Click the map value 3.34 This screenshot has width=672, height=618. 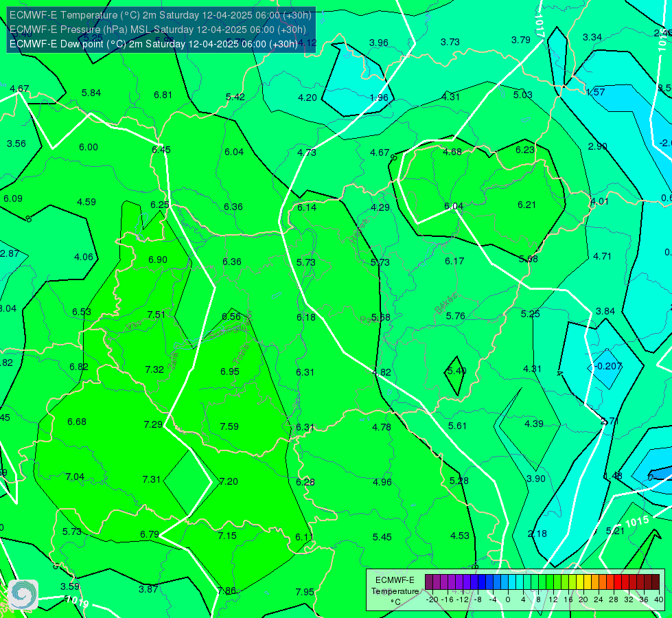tap(592, 37)
